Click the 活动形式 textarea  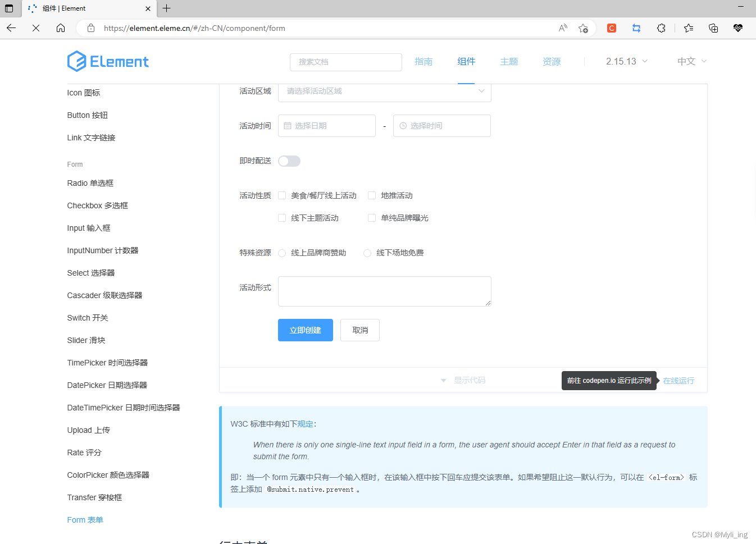(385, 291)
